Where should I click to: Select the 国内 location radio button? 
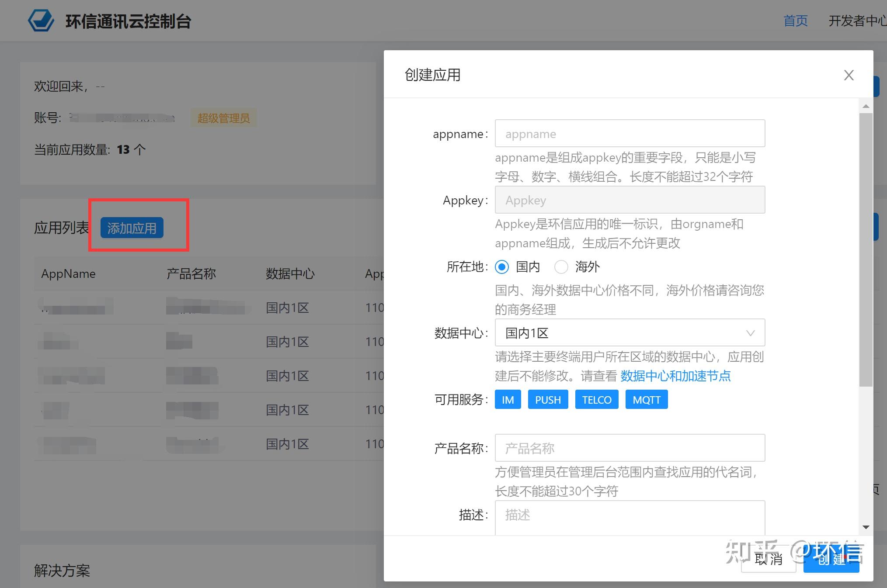point(502,267)
